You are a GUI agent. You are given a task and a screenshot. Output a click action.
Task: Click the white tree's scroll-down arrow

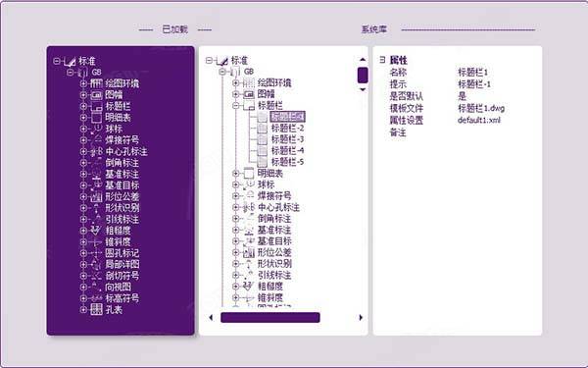[363, 89]
